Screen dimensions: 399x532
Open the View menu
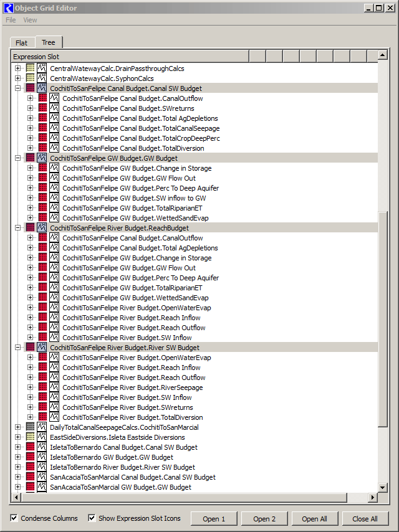pyautogui.click(x=30, y=20)
